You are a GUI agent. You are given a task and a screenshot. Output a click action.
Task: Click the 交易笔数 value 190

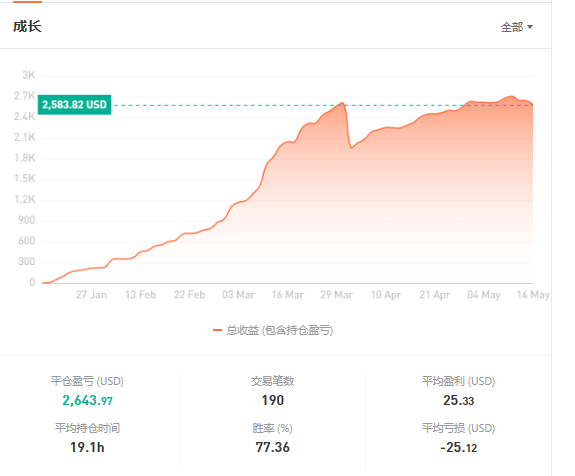[x=272, y=400]
